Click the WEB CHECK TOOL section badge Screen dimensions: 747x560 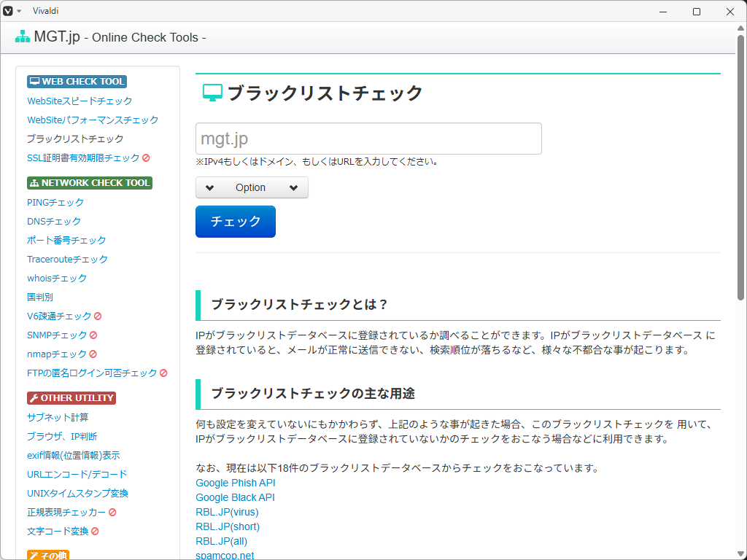[77, 82]
